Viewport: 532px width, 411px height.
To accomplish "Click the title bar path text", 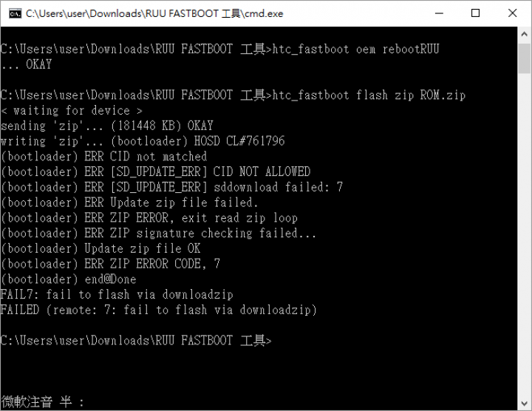I will point(154,13).
